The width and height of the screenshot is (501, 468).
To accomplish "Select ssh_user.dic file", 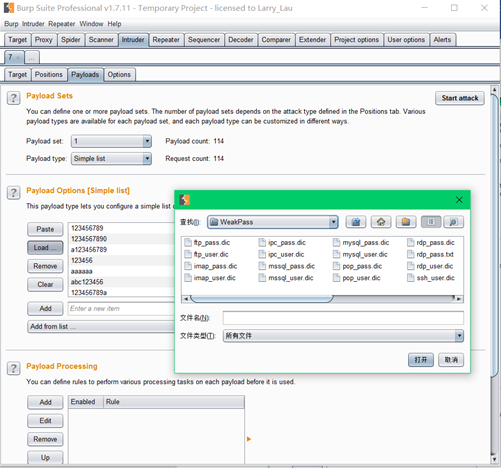I will 431,278.
